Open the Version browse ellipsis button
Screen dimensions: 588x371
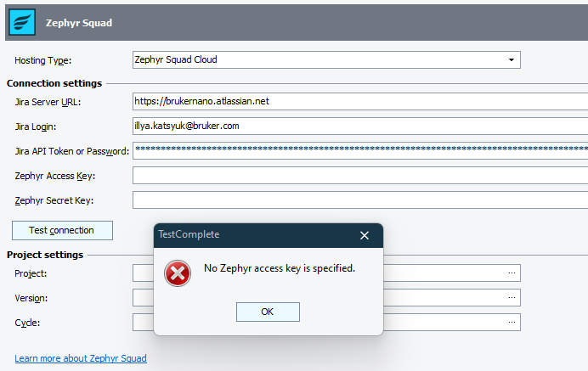click(x=512, y=297)
